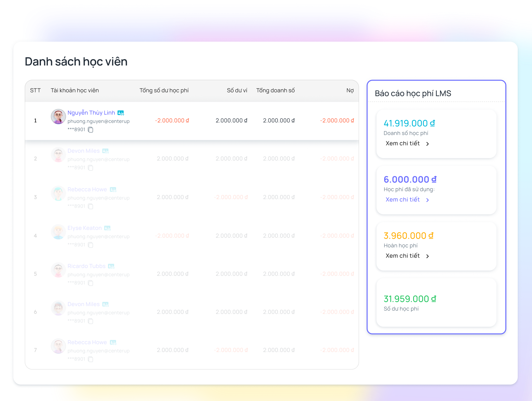Expand details arrow under Doanh số học phí
The width and height of the screenshot is (532, 401).
[428, 144]
